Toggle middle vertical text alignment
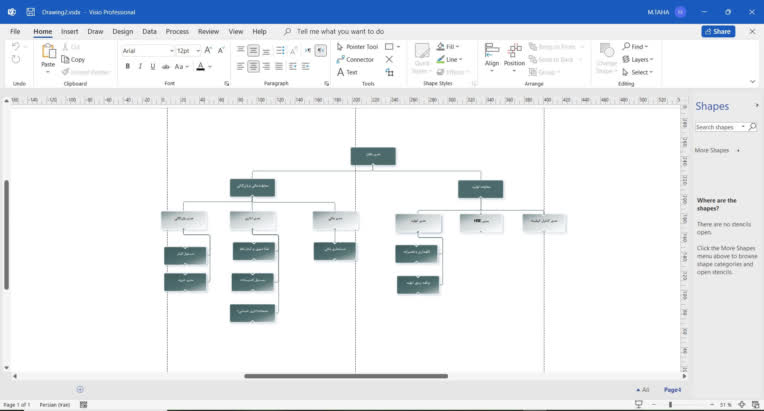This screenshot has width=764, height=411. point(253,50)
